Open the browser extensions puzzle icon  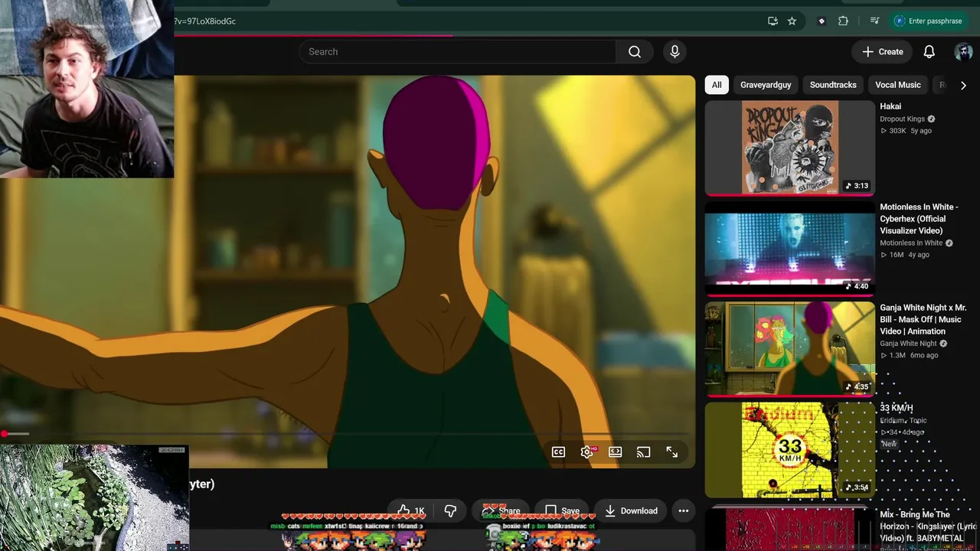(x=843, y=21)
